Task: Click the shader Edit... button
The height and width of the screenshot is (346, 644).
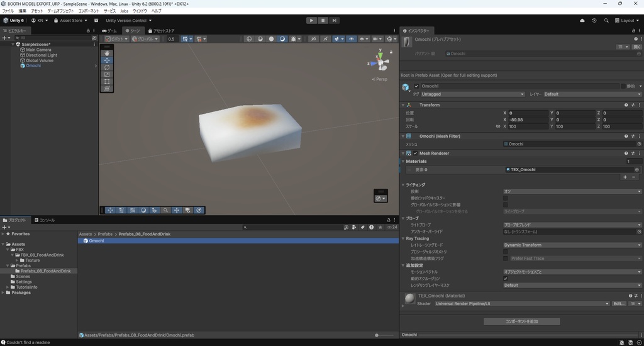Action: coord(619,304)
